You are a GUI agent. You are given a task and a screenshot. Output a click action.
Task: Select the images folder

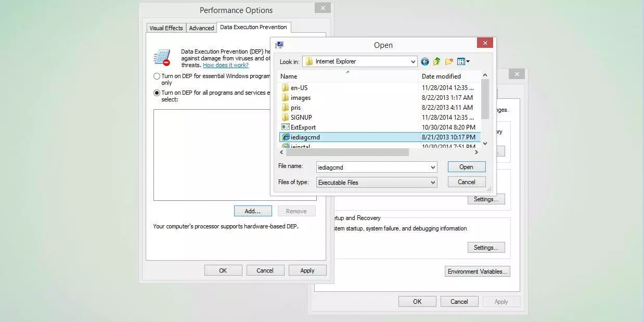click(x=300, y=98)
